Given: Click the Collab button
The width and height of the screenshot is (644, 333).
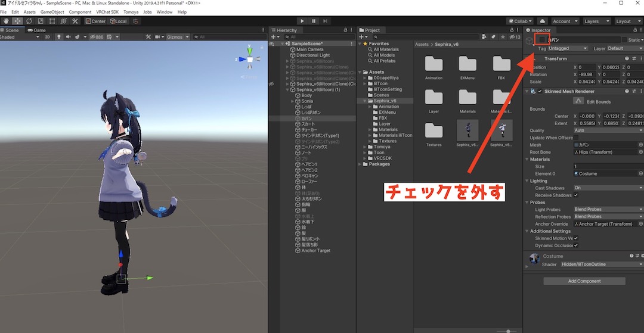Looking at the screenshot, I should click(520, 21).
